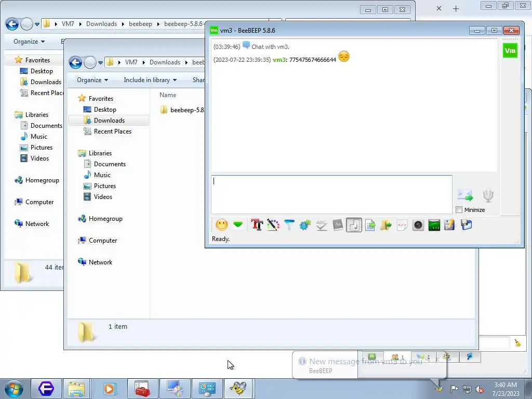Click the Action Center flag tray icon
The image size is (532, 399).
(x=454, y=389)
